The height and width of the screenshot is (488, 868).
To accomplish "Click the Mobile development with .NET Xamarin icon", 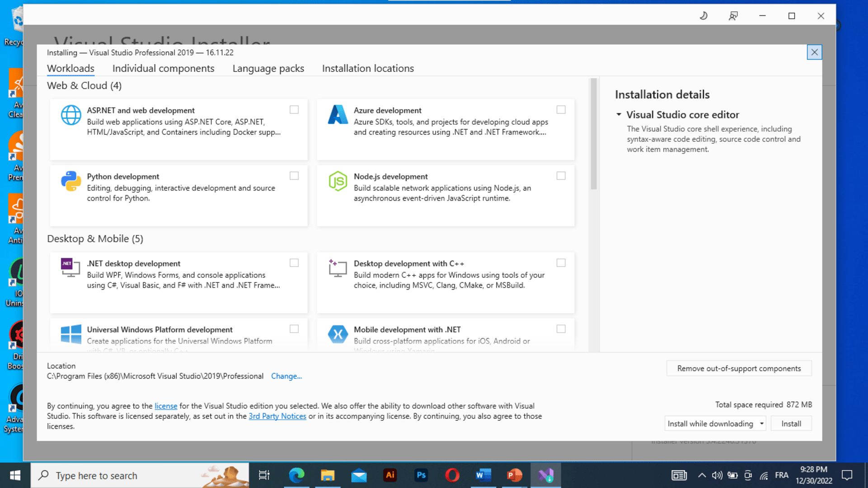I will pos(338,334).
